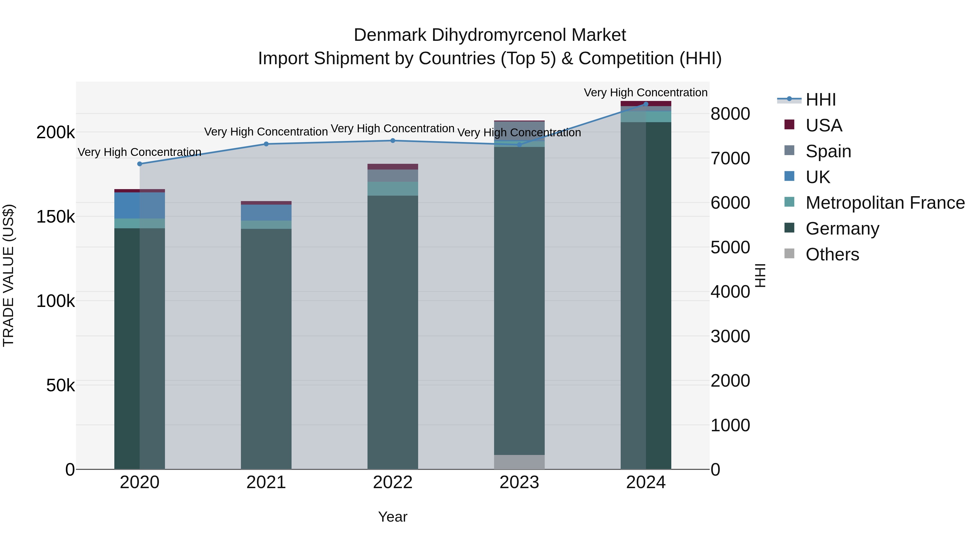This screenshot has height=551, width=980.
Task: Click the 8000 HHI axis tick label
Action: (730, 114)
